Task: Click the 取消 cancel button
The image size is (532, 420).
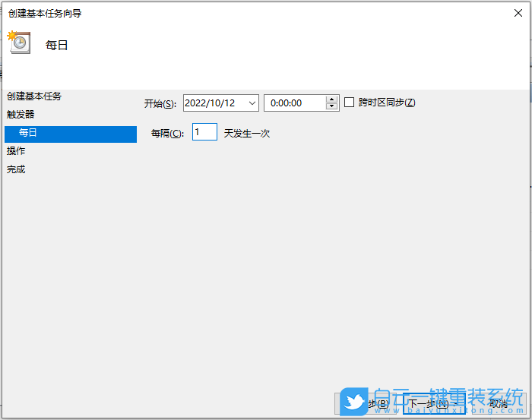Action: click(x=498, y=403)
